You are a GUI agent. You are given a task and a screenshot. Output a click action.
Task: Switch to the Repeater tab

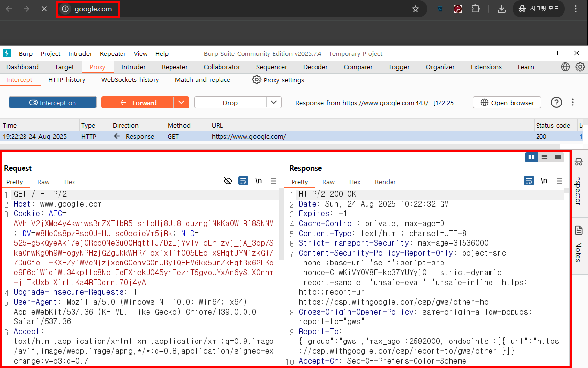[174, 67]
